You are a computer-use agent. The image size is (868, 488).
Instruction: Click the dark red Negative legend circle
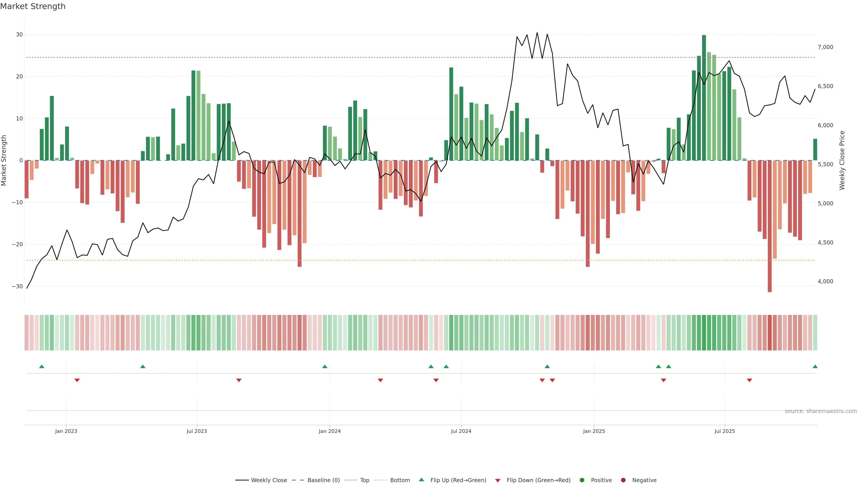[x=623, y=480]
